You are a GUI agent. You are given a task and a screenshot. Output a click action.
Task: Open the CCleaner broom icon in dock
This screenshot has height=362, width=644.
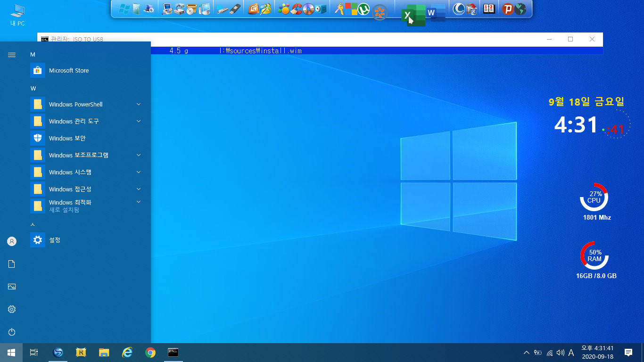[x=297, y=9]
